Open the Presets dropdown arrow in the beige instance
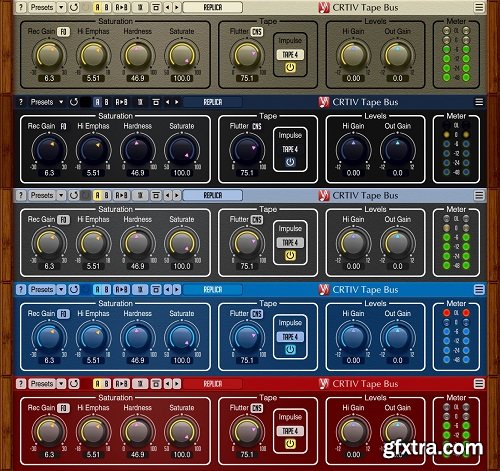 [x=61, y=7]
